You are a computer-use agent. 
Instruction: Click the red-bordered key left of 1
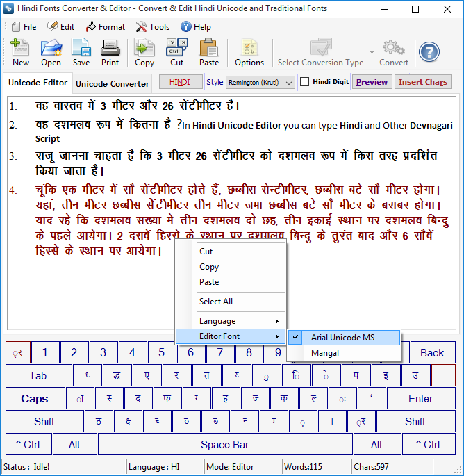[18, 352]
